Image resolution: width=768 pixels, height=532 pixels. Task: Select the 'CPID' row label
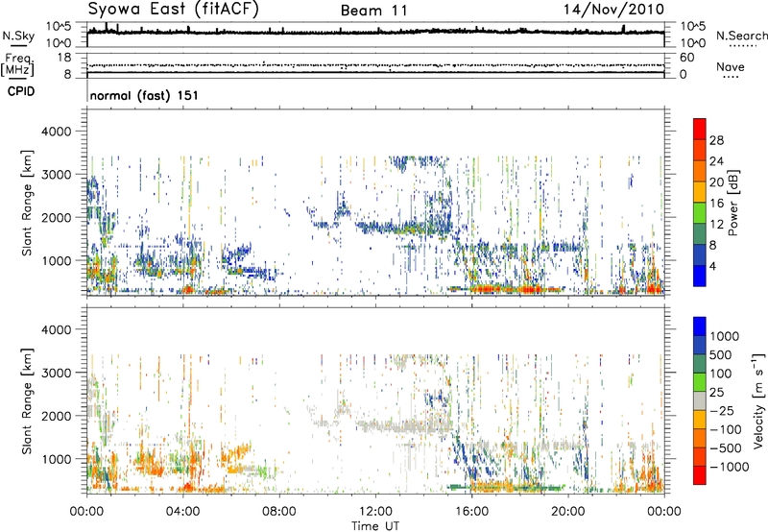pyautogui.click(x=21, y=91)
